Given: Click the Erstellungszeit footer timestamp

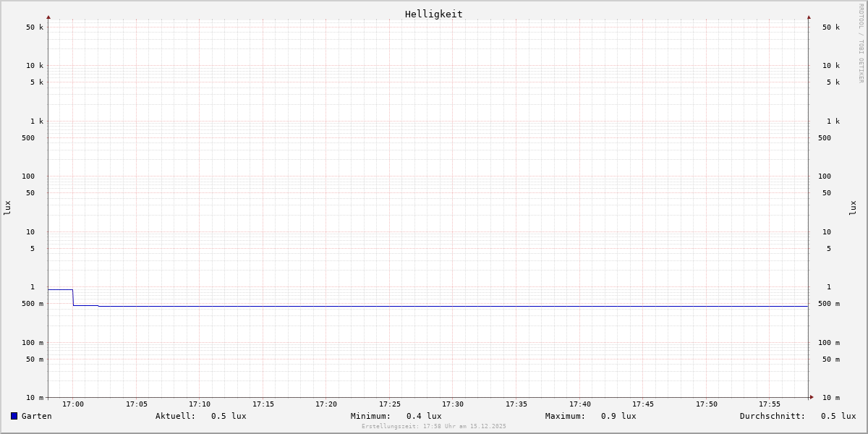Looking at the screenshot, I should (434, 427).
